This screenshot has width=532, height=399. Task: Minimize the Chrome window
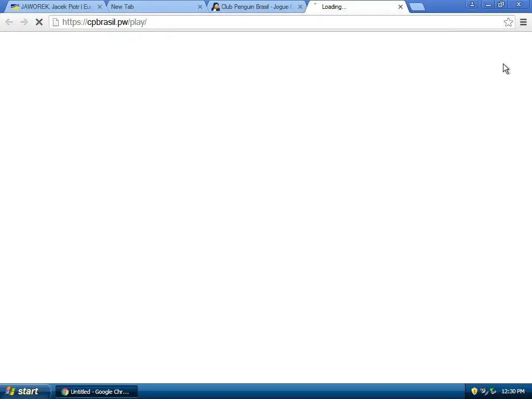[x=488, y=5]
